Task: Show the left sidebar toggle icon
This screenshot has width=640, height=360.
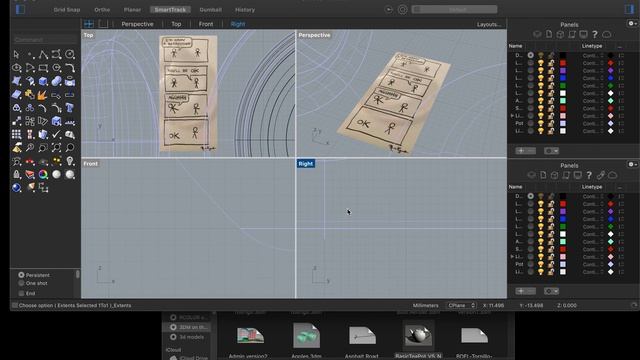Action: coord(20,9)
